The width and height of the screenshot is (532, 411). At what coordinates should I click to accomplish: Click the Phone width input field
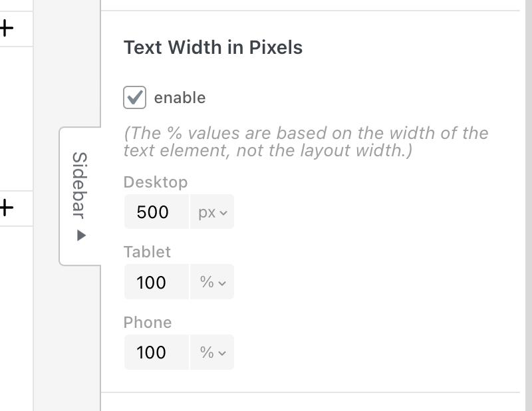coord(156,352)
